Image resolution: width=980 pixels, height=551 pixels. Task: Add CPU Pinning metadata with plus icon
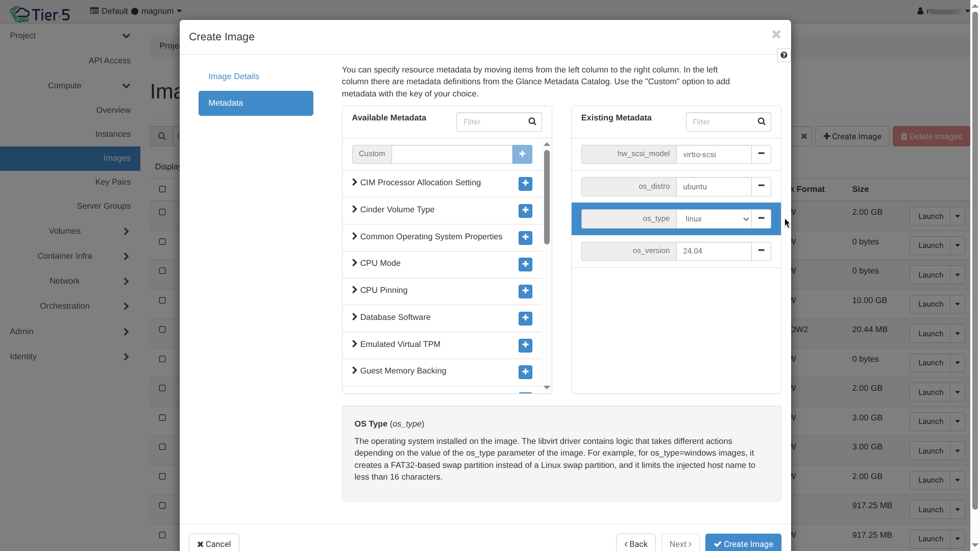point(525,291)
